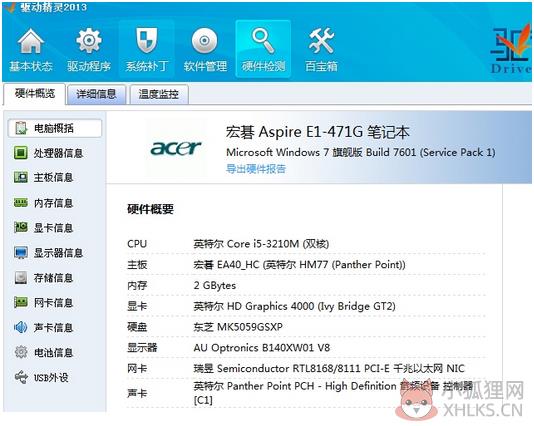The image size is (534, 426).
Task: Select 处理器信息 label in sidebar
Action: 58,153
